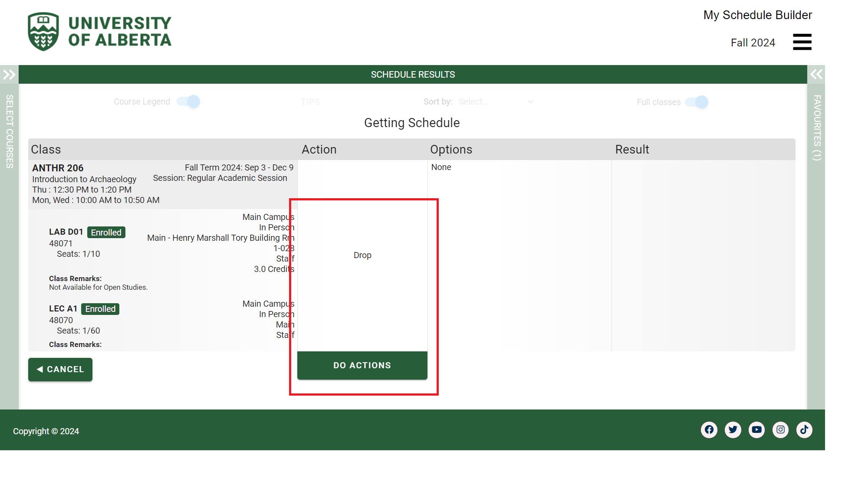Toggle the Full classes switch
This screenshot has height=488, width=868.
697,102
